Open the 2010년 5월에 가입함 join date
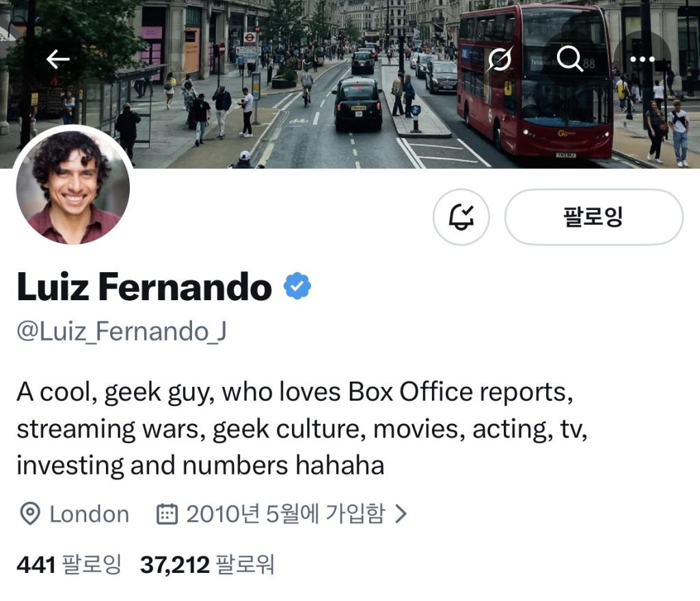This screenshot has height=601, width=700. [285, 514]
